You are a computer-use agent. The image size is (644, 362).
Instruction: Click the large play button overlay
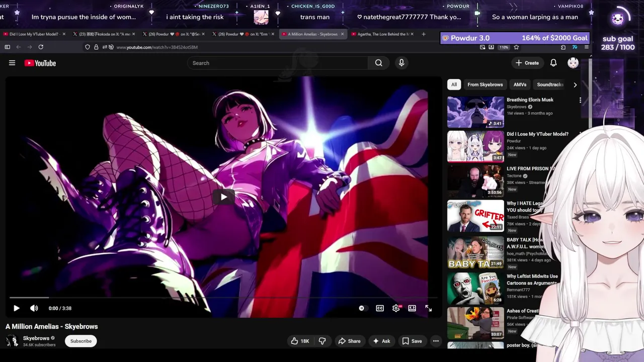tap(223, 197)
